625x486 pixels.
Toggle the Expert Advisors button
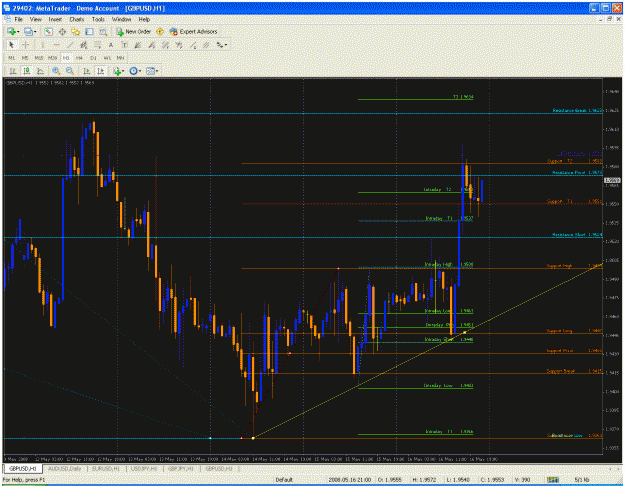[193, 31]
